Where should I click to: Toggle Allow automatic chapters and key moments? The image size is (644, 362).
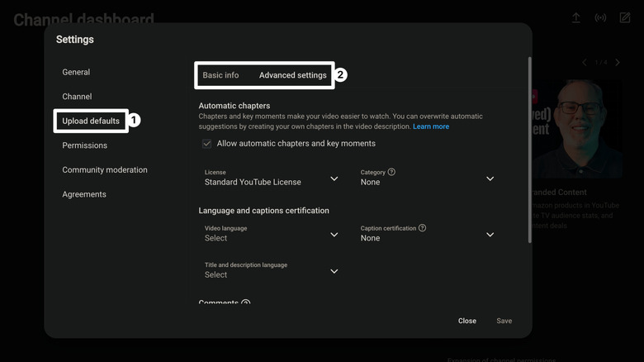point(206,144)
